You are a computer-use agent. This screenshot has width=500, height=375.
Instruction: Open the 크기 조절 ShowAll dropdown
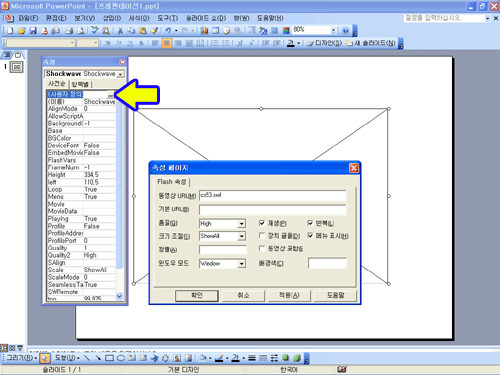click(x=242, y=236)
